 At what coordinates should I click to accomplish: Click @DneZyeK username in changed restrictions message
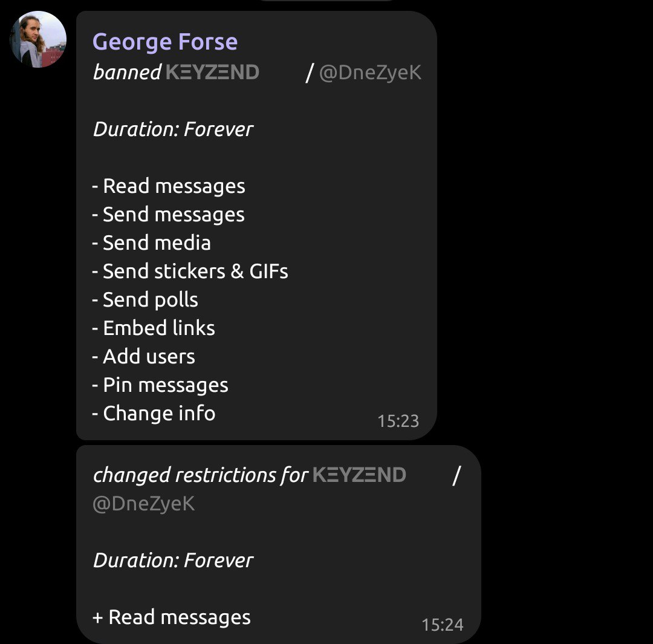(x=144, y=503)
